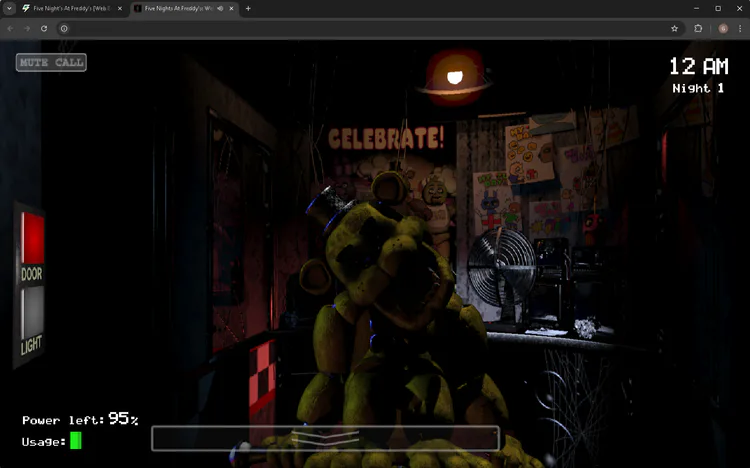Toggle the hallway LIGHT button

pos(33,312)
